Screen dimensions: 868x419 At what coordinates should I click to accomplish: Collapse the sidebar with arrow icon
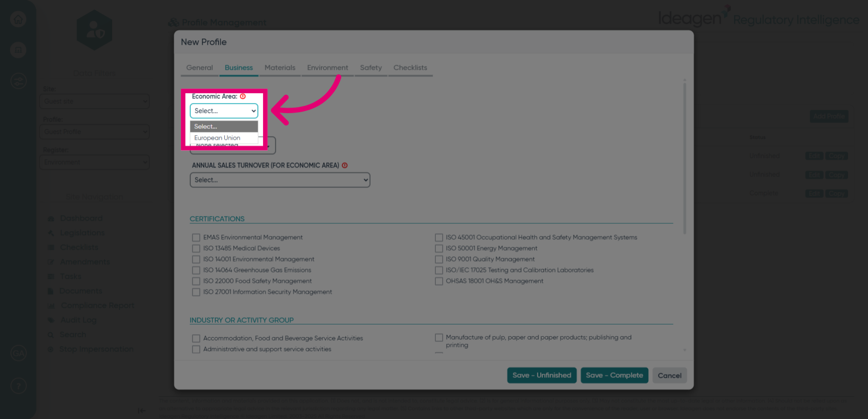click(x=142, y=410)
